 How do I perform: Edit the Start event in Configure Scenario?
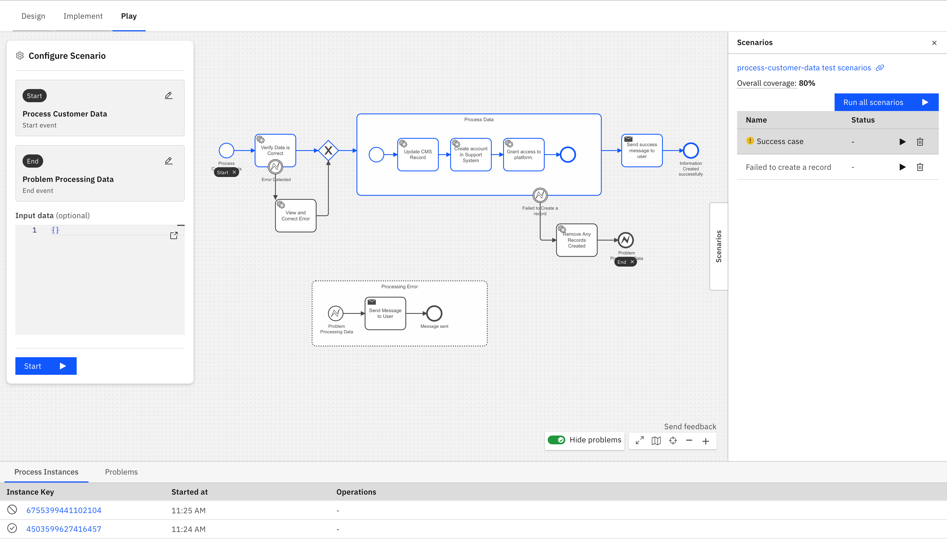[x=169, y=95]
